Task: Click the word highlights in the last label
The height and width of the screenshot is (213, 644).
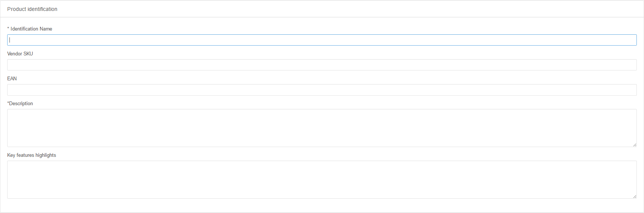Action: point(46,155)
